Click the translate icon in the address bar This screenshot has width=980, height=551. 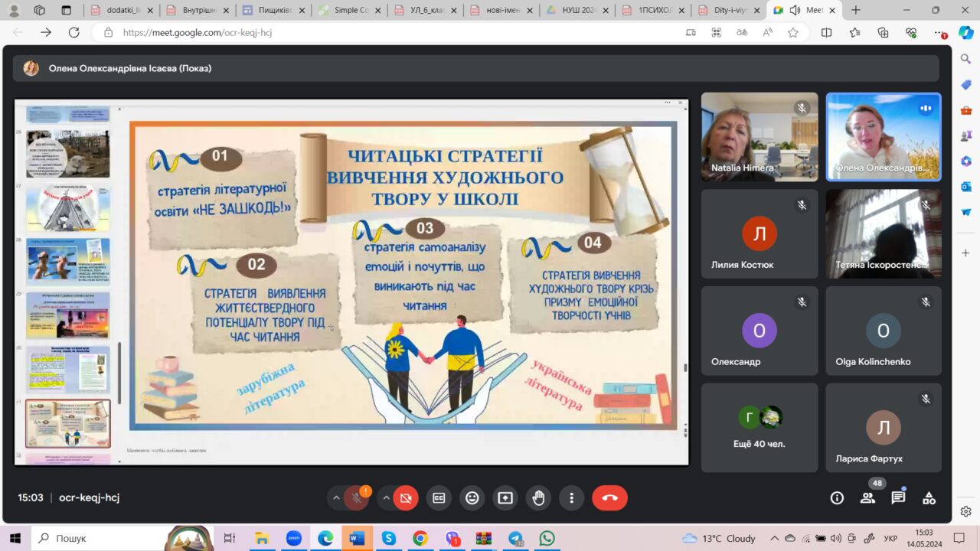(742, 32)
